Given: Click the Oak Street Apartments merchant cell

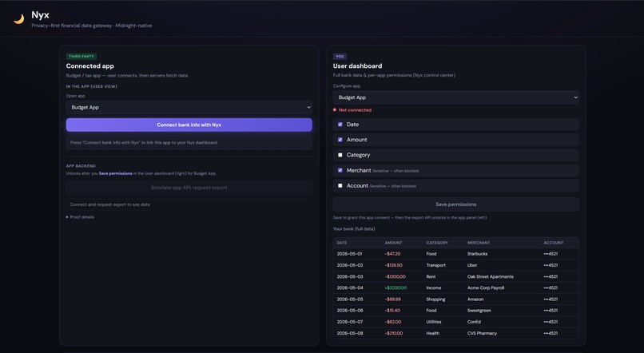Looking at the screenshot, I should (x=491, y=276).
